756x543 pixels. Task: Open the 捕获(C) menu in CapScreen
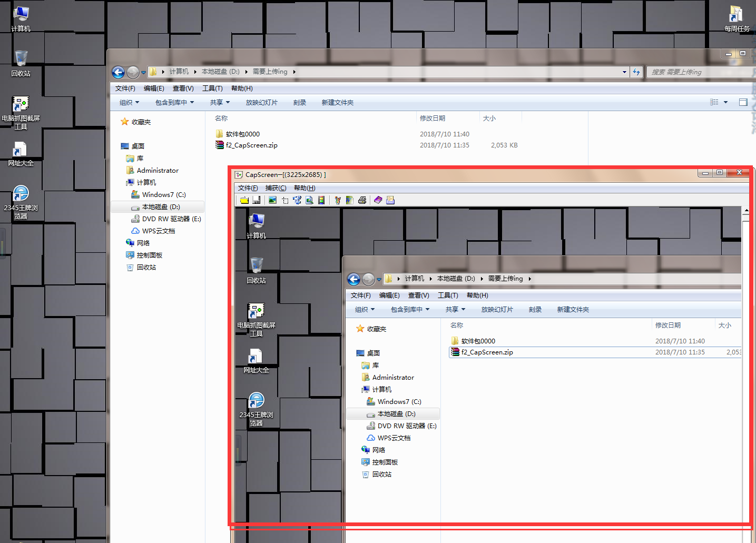pos(276,188)
